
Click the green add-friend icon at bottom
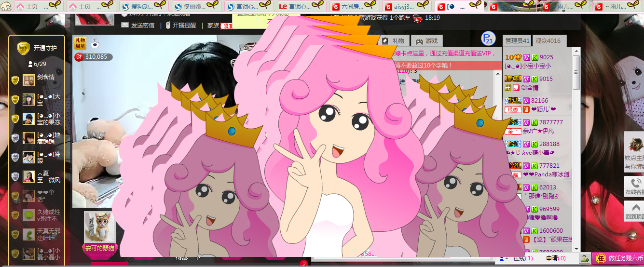585,259
